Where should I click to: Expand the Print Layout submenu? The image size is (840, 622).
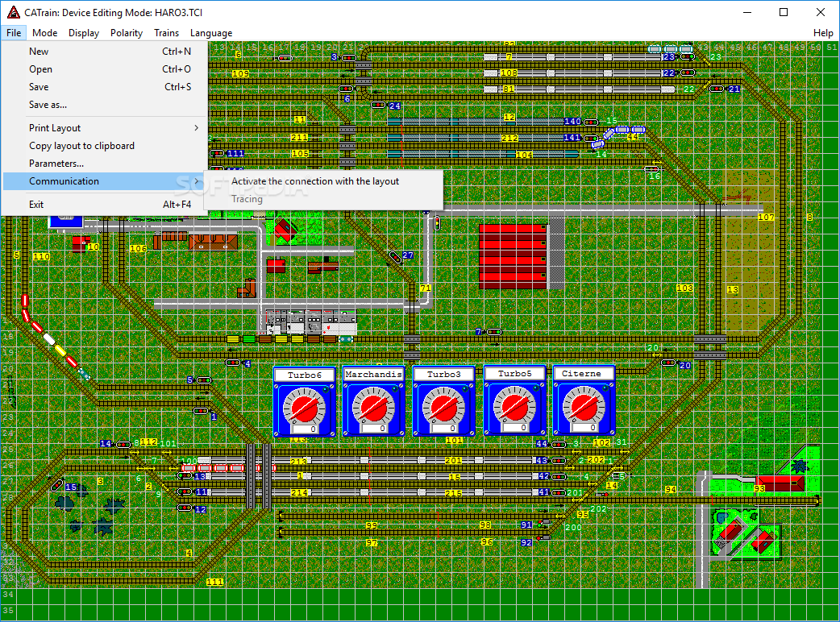click(105, 128)
